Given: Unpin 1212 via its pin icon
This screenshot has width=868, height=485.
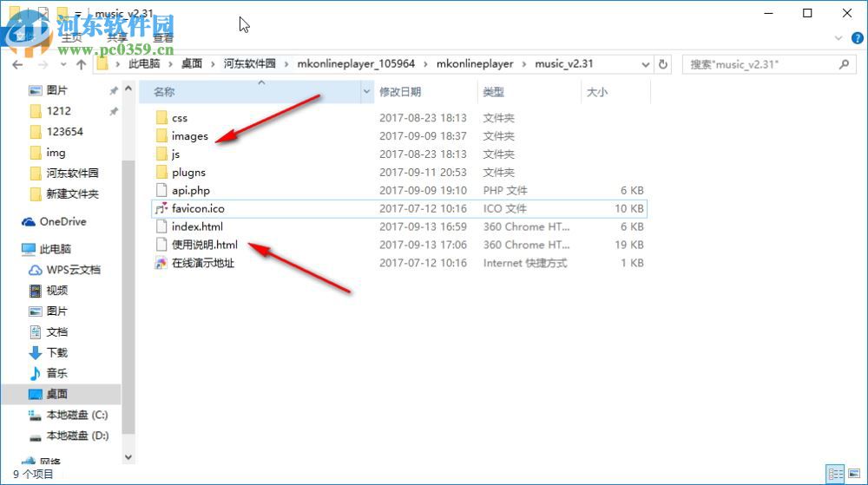Looking at the screenshot, I should [114, 111].
